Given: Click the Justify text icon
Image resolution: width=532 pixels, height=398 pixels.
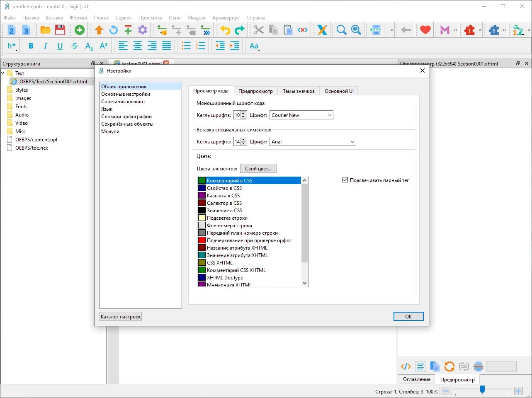Looking at the screenshot, I should pyautogui.click(x=167, y=46).
